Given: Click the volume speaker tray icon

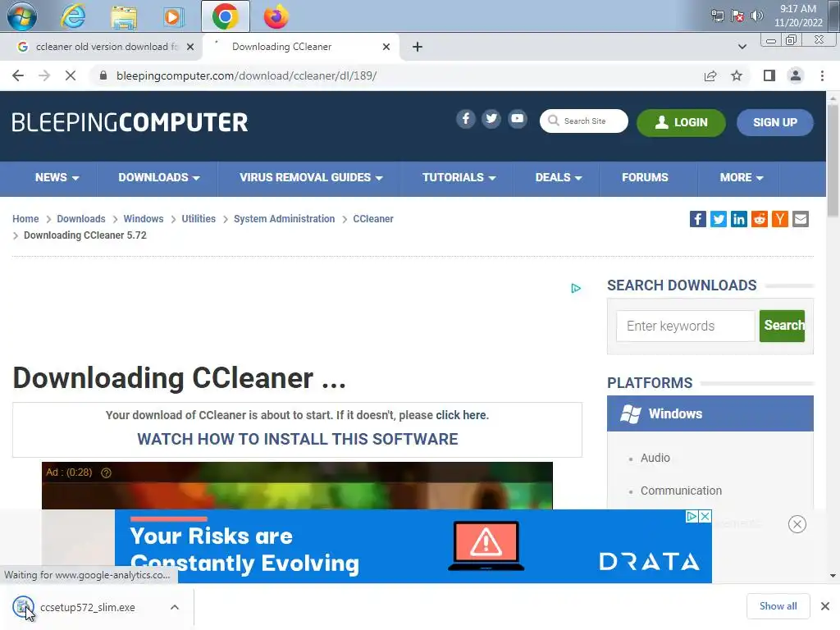Looking at the screenshot, I should click(x=757, y=16).
